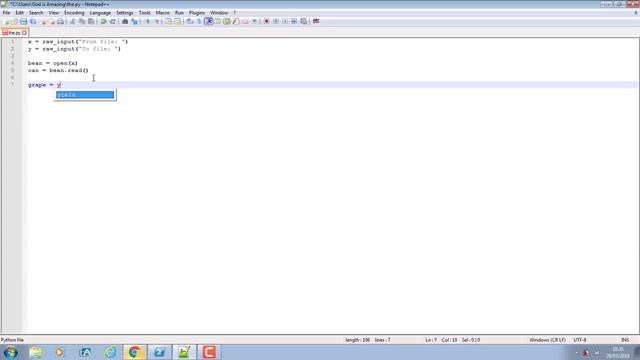Image resolution: width=640 pixels, height=360 pixels.
Task: Click the macro Playback icon
Action: tap(285, 21)
